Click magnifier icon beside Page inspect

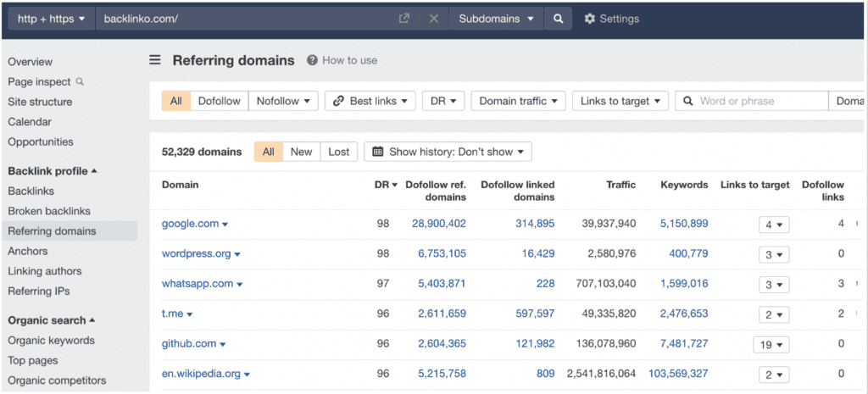click(80, 81)
